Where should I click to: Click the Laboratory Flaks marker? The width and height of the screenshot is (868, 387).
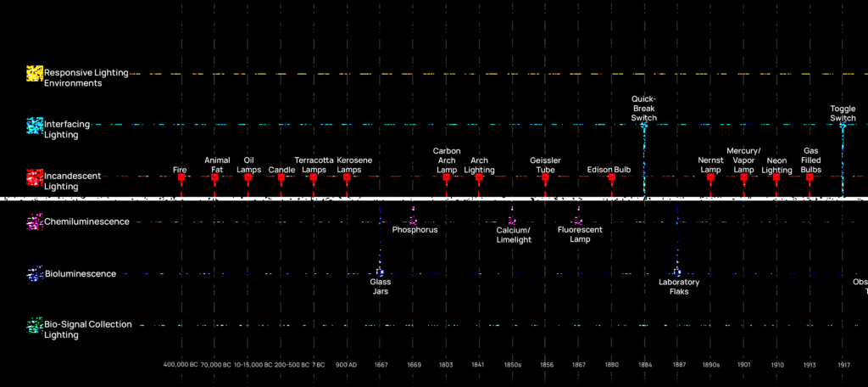(677, 272)
